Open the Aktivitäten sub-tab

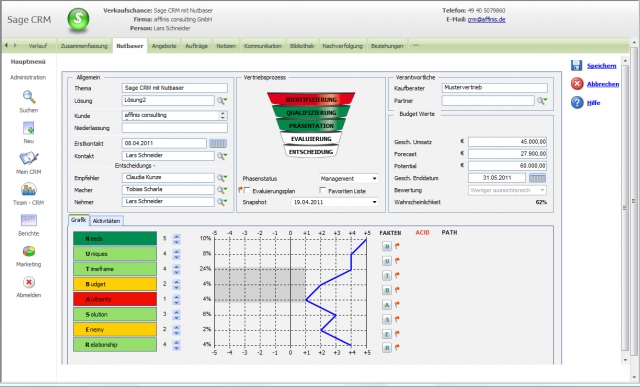point(107,221)
